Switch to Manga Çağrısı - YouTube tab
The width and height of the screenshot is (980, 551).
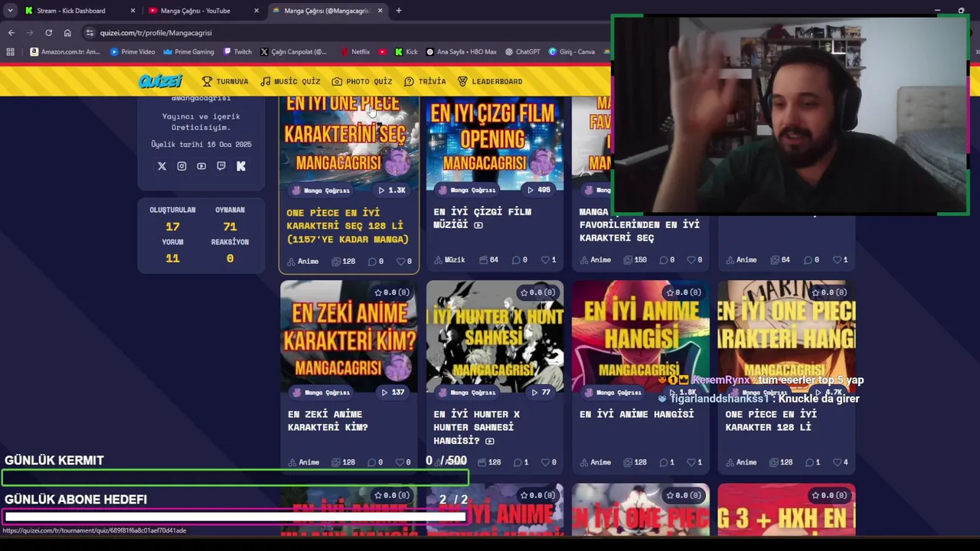coord(195,11)
